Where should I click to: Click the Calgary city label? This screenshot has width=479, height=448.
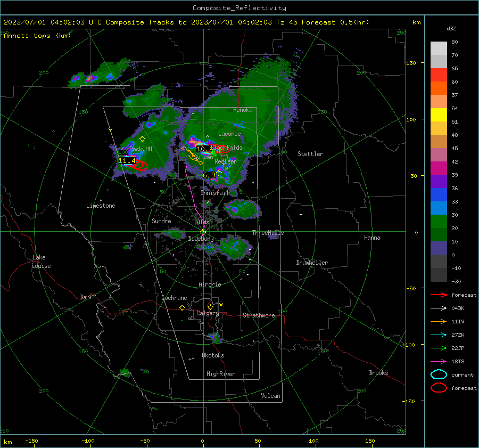[208, 313]
